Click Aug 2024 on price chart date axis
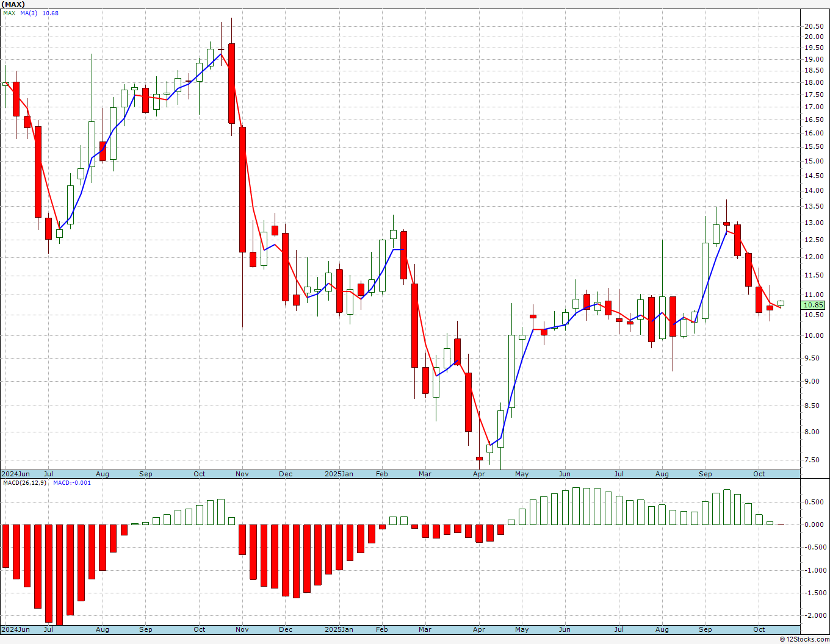 103,474
